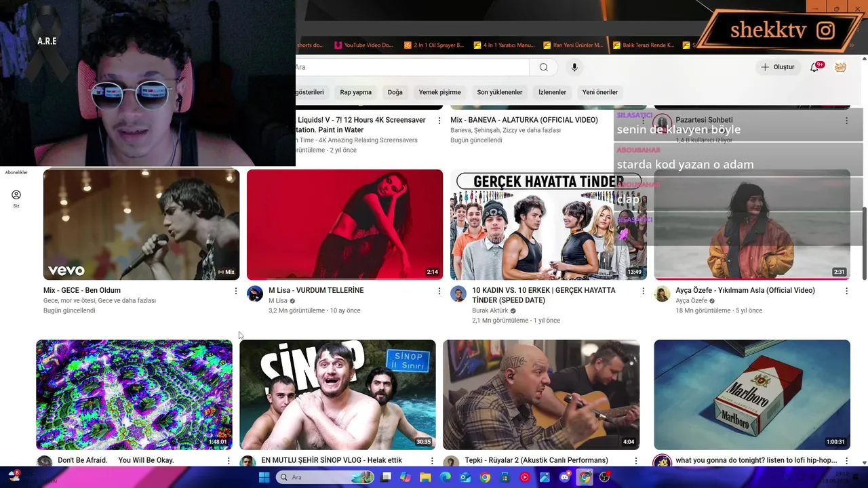Open Copilot from the taskbar

[x=406, y=477]
